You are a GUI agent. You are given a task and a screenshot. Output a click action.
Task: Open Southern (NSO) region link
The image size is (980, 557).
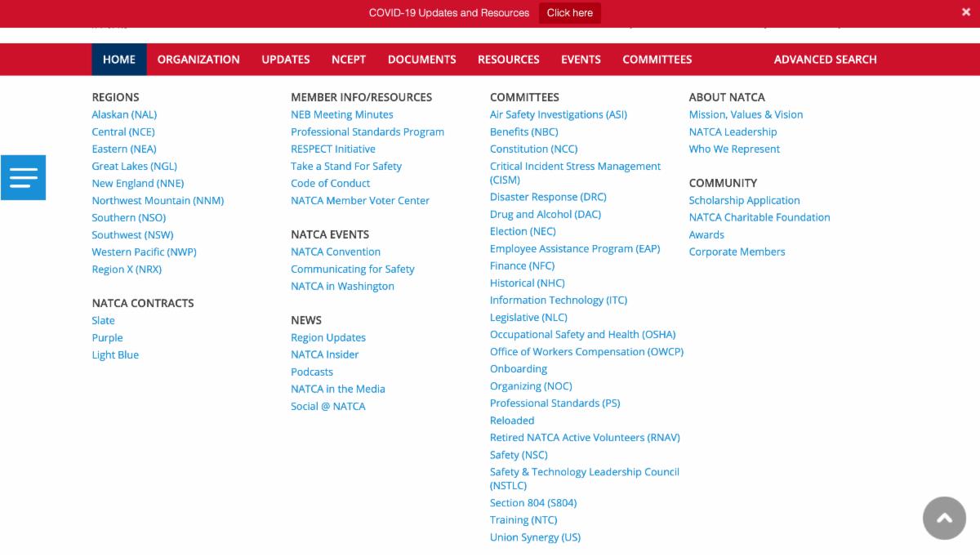pyautogui.click(x=129, y=217)
